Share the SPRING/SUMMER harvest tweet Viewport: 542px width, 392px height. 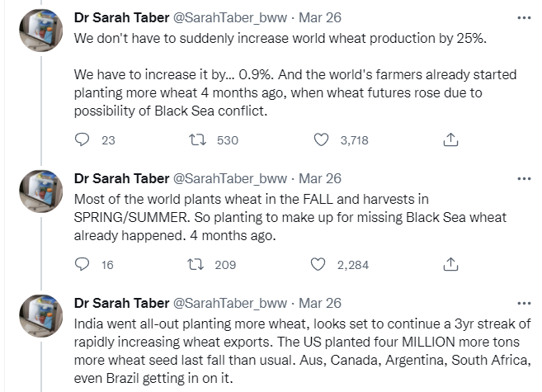(450, 265)
